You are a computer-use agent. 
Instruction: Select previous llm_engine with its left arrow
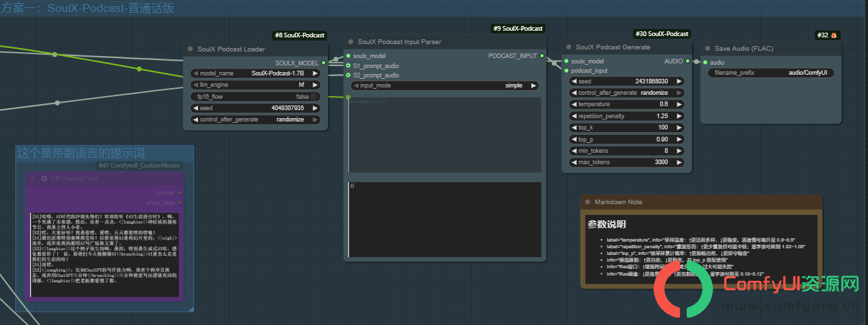click(196, 85)
